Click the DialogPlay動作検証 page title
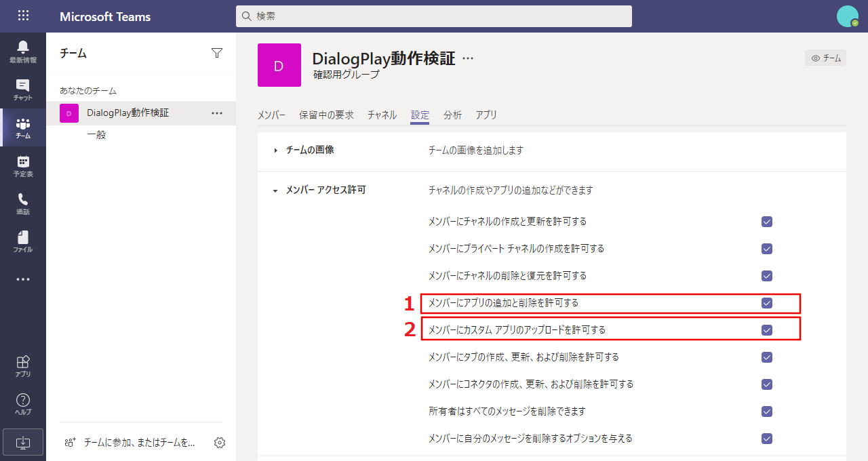868x461 pixels. pyautogui.click(x=384, y=58)
